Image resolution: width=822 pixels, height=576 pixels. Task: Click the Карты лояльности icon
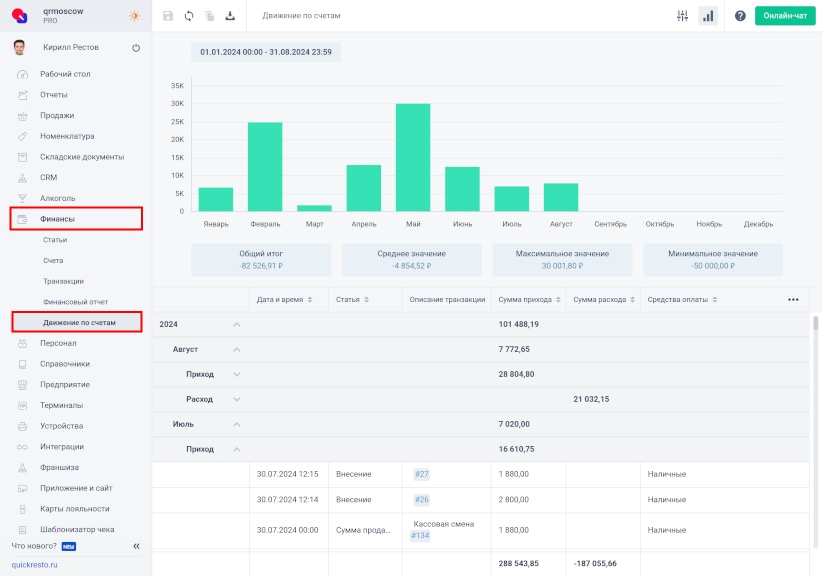click(x=22, y=509)
